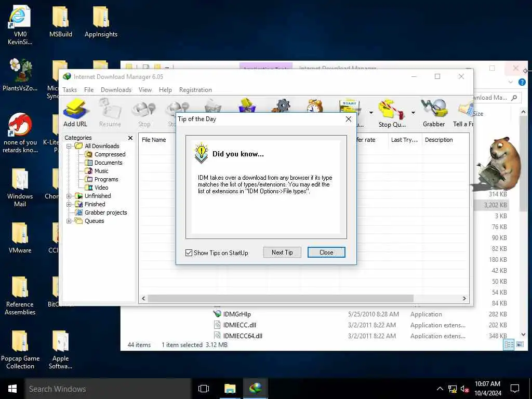
Task: Select the Grabber projects tree item
Action: [105, 212]
